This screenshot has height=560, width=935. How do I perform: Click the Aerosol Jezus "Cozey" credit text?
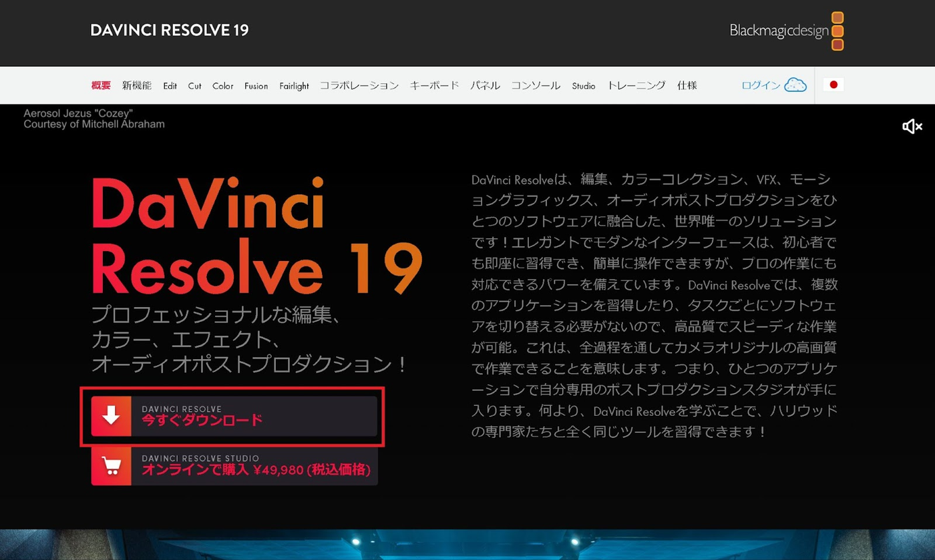pos(78,113)
